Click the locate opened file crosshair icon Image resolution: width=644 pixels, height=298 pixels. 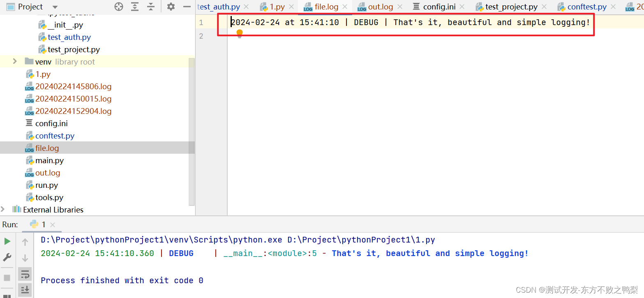pyautogui.click(x=119, y=7)
